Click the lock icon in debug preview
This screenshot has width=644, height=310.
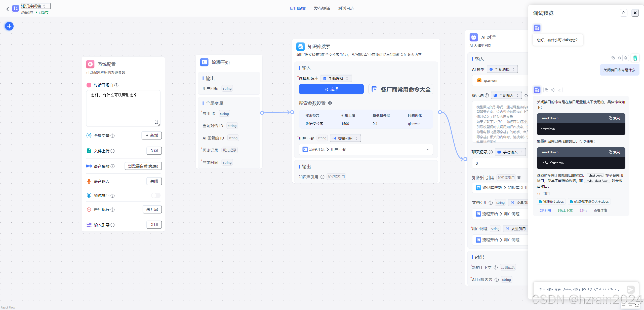coord(624,13)
